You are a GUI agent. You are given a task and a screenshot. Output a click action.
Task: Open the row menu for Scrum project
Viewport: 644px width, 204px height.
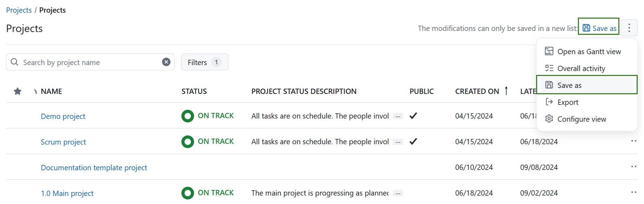coord(635,141)
